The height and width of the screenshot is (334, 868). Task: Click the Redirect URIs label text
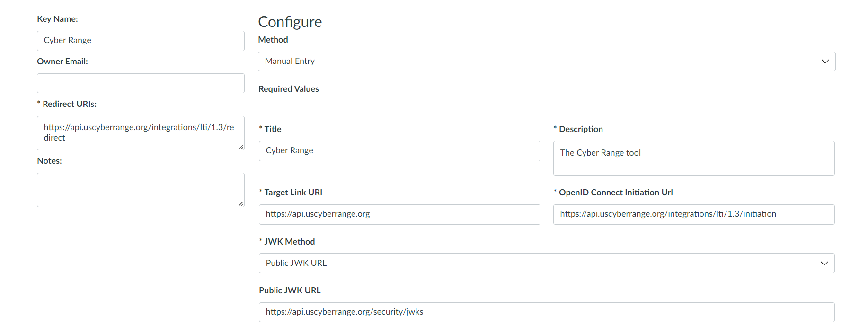coord(69,104)
